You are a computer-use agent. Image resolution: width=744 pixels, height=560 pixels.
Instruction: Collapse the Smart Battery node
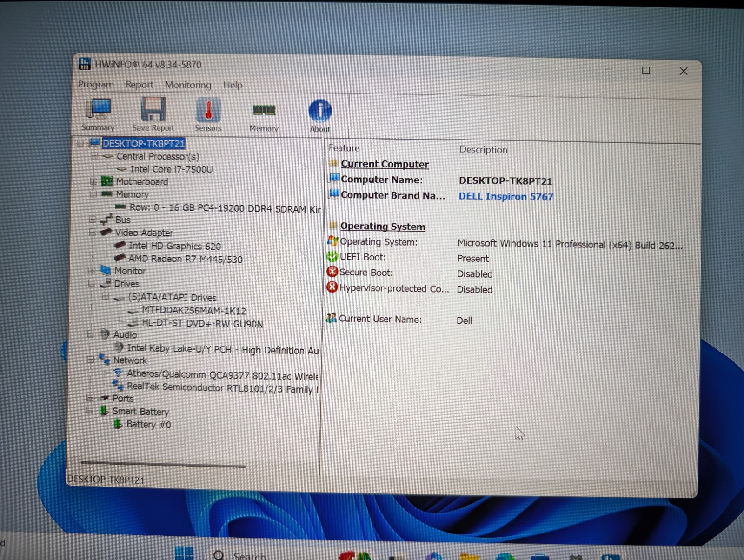[90, 410]
